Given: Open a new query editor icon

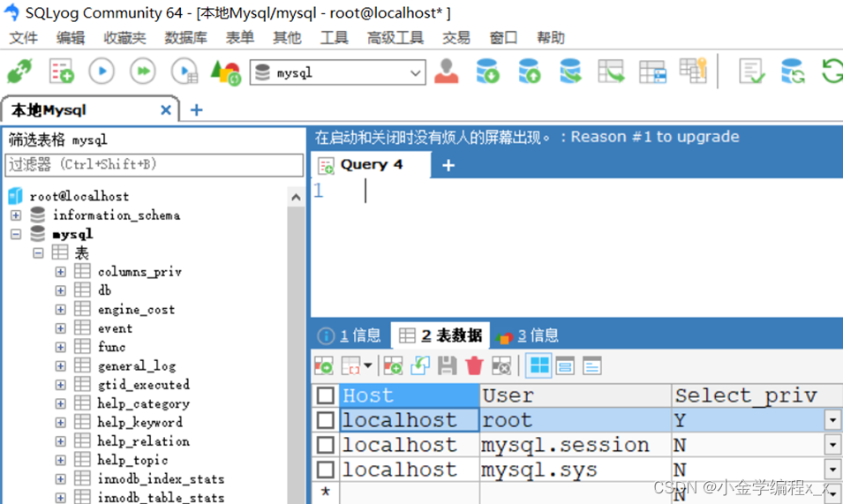Looking at the screenshot, I should 61,71.
